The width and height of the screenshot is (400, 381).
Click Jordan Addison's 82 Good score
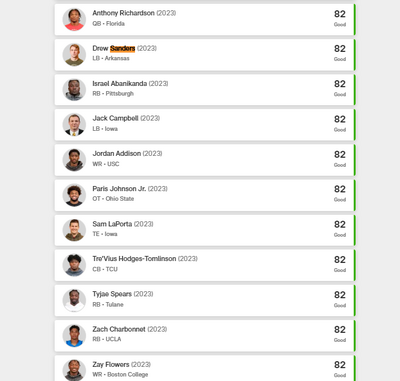click(x=340, y=158)
